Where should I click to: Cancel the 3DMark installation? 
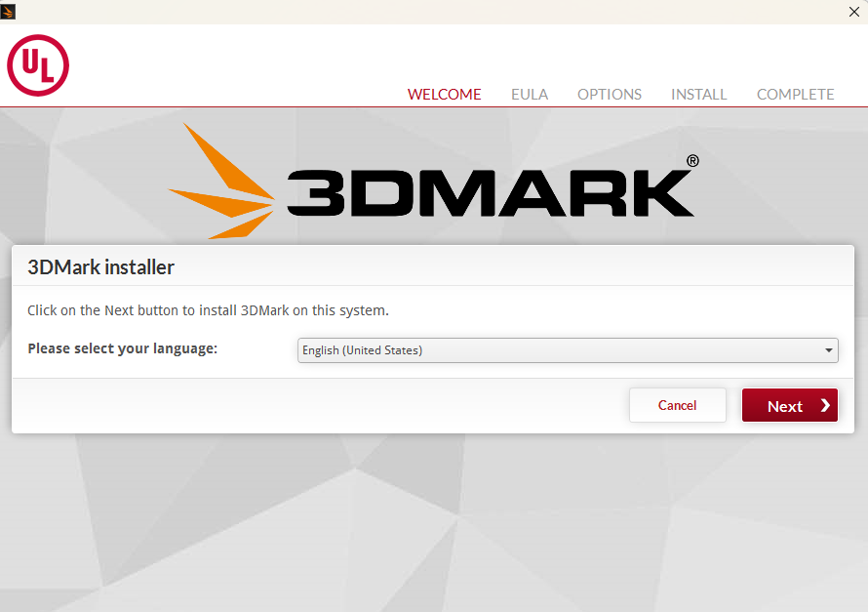click(x=677, y=405)
